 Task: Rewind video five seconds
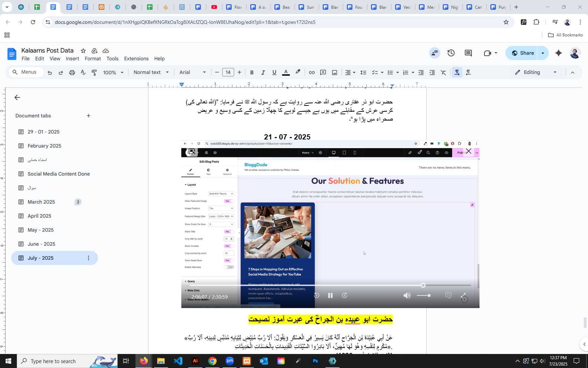tap(316, 295)
